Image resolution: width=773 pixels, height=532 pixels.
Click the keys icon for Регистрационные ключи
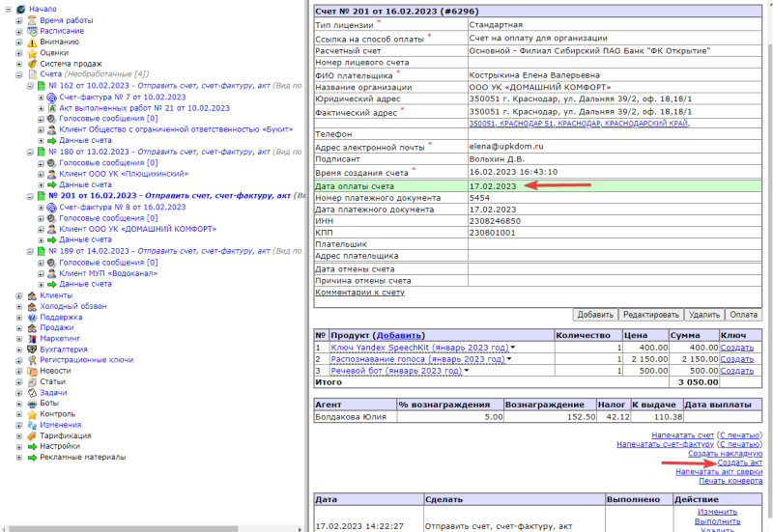click(32, 360)
